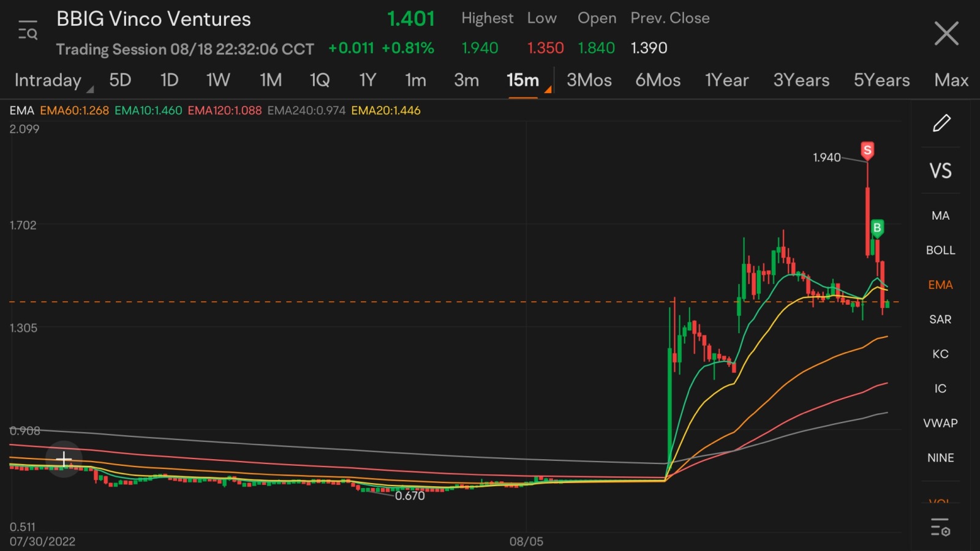This screenshot has height=551, width=980.
Task: Select the drawing pencil tool
Action: coord(941,123)
